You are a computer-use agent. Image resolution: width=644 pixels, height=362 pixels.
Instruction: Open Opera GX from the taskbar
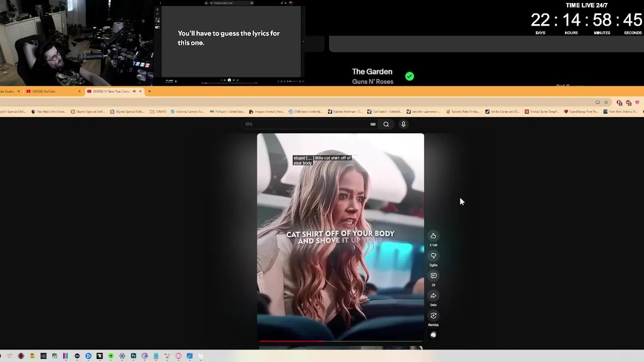click(x=178, y=356)
